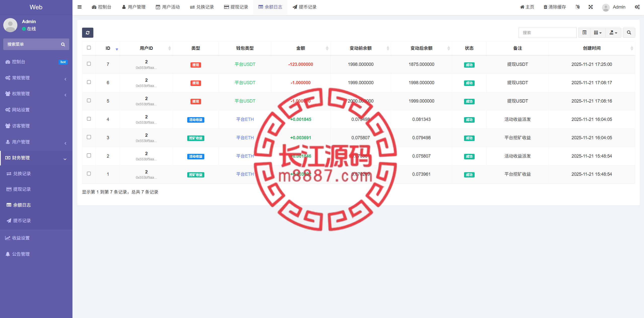Screen dimensions: 644x318
Task: Click user address 0x553bf9aa in record 7
Action: [146, 68]
